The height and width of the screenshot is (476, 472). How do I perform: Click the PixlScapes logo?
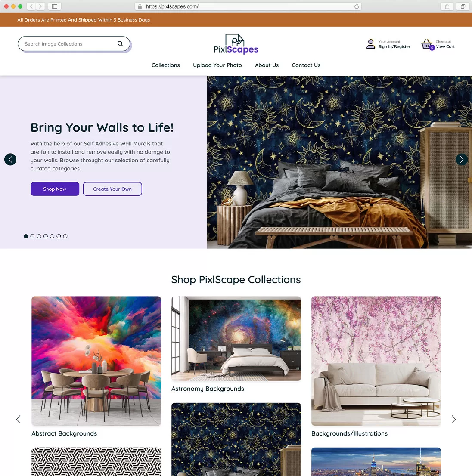pyautogui.click(x=236, y=44)
